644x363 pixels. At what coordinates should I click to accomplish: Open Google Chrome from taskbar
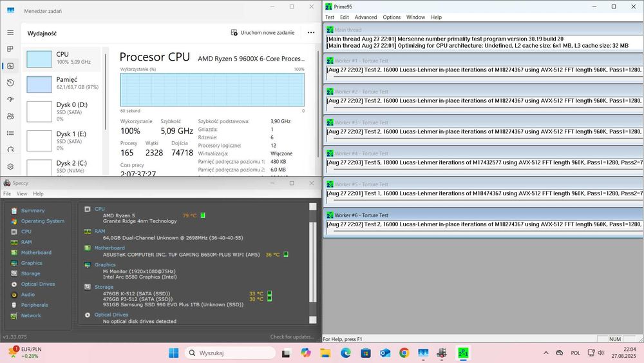click(x=404, y=353)
